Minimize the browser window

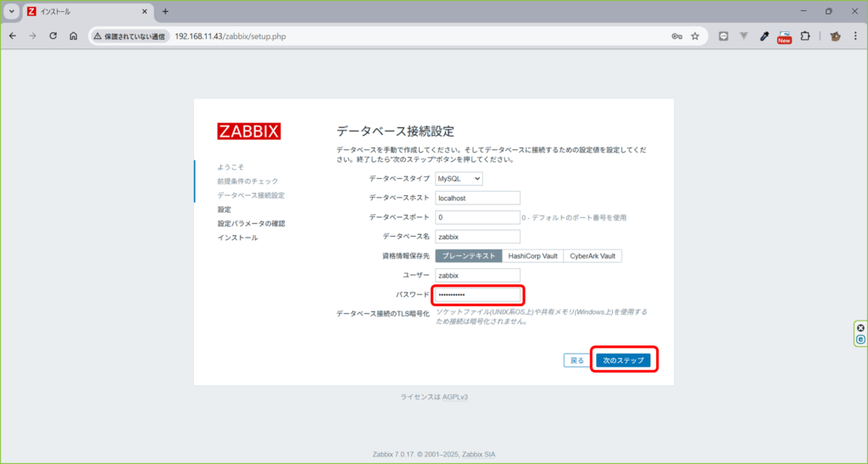[x=804, y=11]
